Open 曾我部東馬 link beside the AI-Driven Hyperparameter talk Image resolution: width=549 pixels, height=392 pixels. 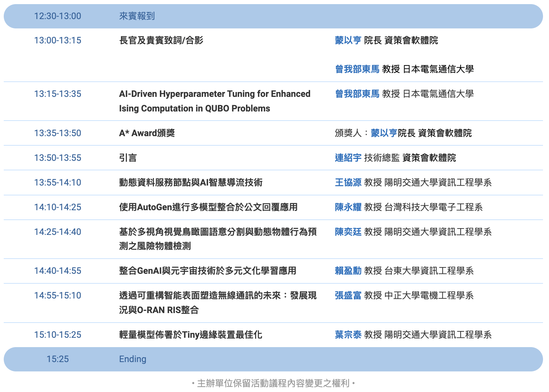point(357,94)
